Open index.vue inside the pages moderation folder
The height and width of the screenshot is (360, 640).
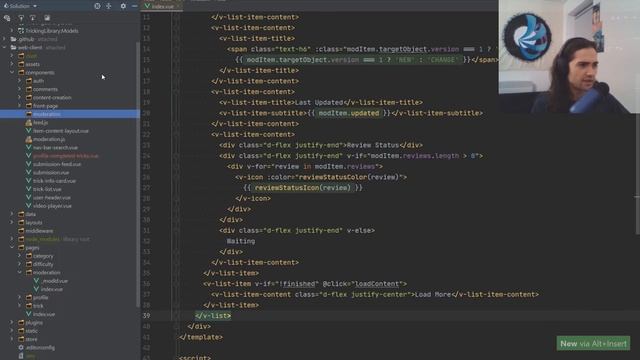(52, 289)
